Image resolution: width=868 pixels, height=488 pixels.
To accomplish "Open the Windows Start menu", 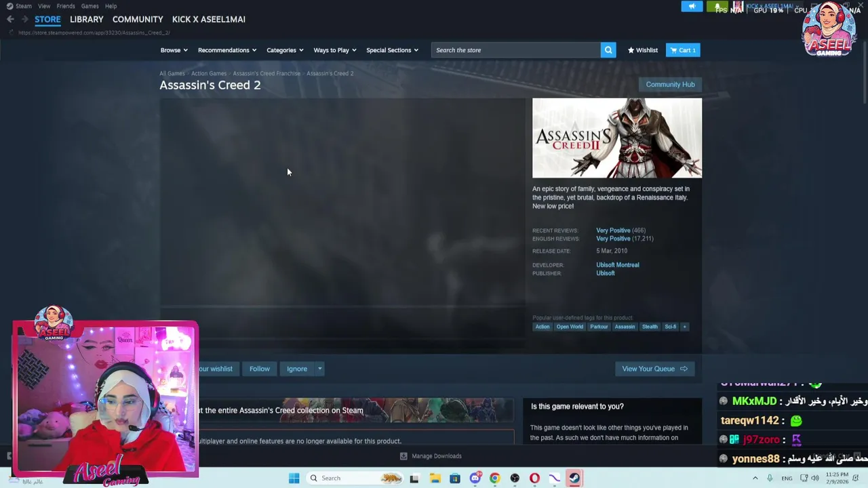I will 294,479.
